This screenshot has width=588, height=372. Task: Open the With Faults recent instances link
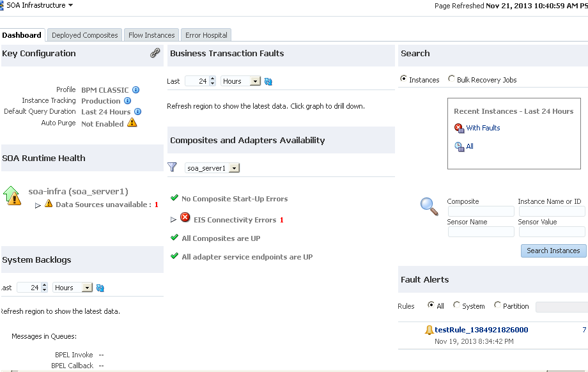[x=483, y=128]
